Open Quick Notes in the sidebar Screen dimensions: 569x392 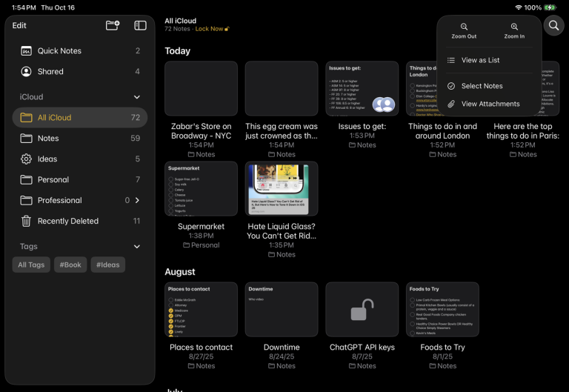[x=59, y=51]
